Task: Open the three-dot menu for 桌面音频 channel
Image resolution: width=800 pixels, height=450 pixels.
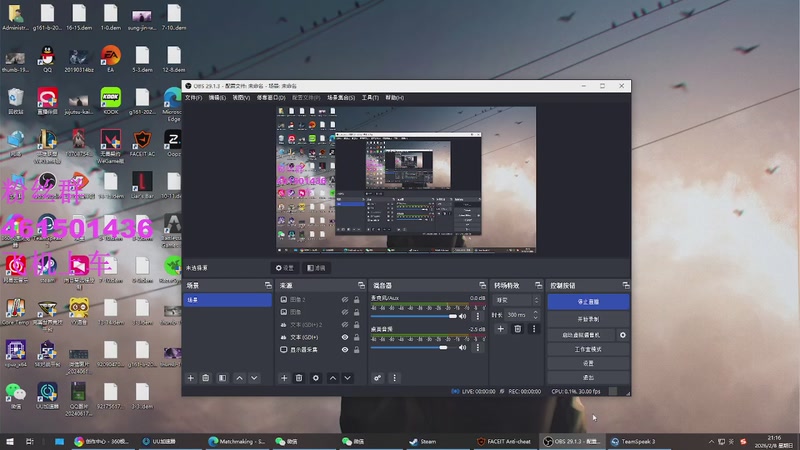Action: pyautogui.click(x=478, y=348)
